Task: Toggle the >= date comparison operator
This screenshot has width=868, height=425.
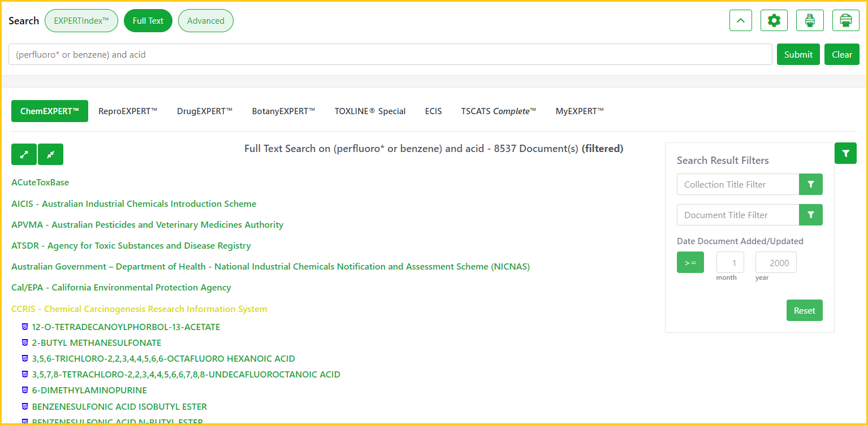Action: pyautogui.click(x=690, y=262)
